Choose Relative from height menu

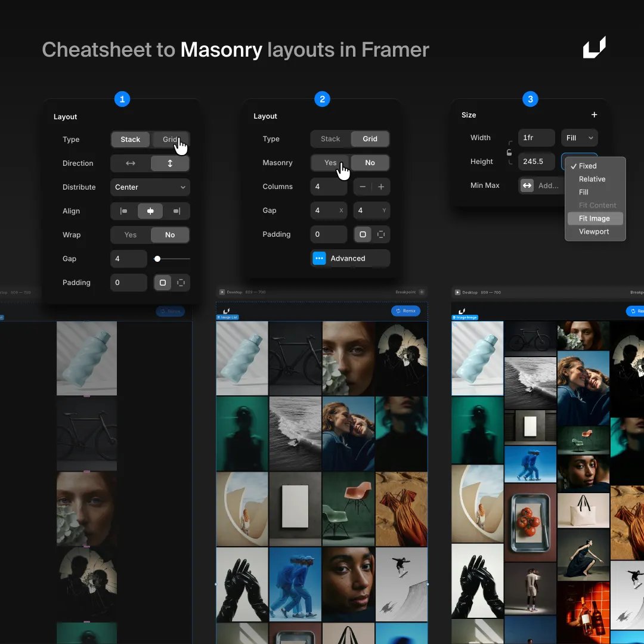595,179
